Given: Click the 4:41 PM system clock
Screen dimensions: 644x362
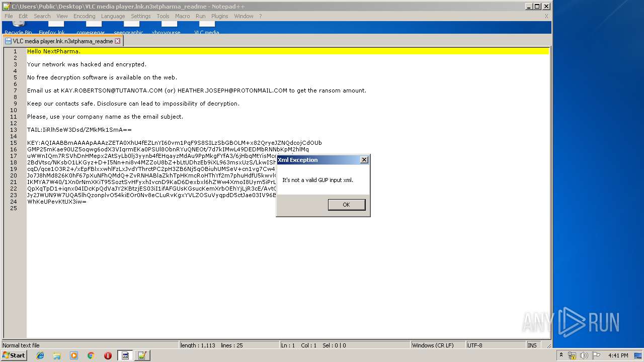Looking at the screenshot, I should coord(618,355).
